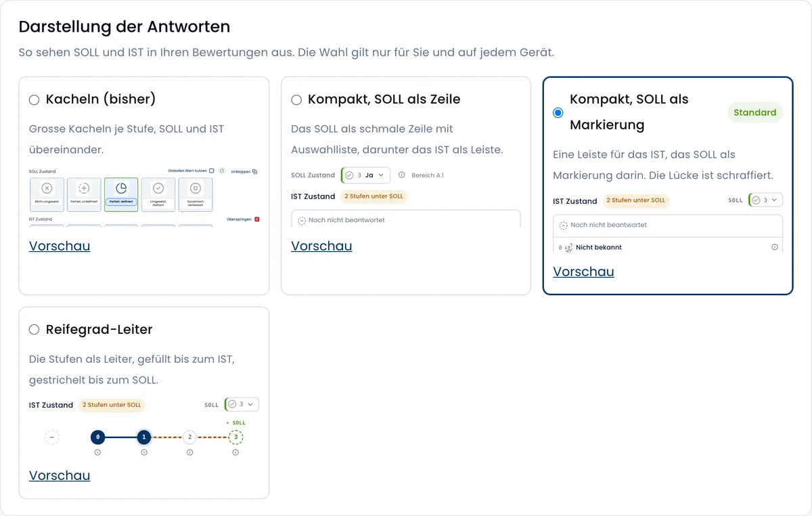Click the green 'Standard' badge

click(755, 112)
